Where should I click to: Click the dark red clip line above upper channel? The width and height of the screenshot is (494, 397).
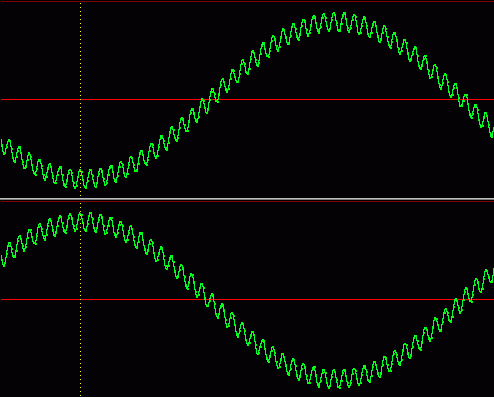247,1
